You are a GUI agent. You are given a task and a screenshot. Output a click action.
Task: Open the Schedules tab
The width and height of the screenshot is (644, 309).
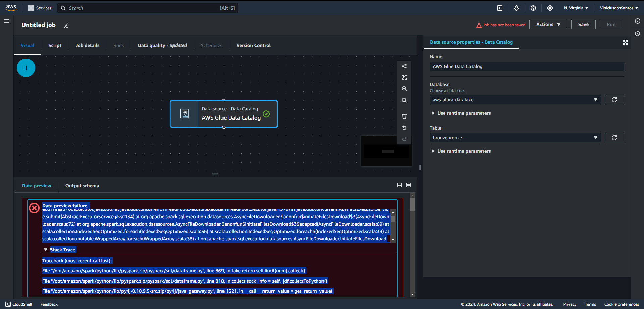[x=211, y=45]
